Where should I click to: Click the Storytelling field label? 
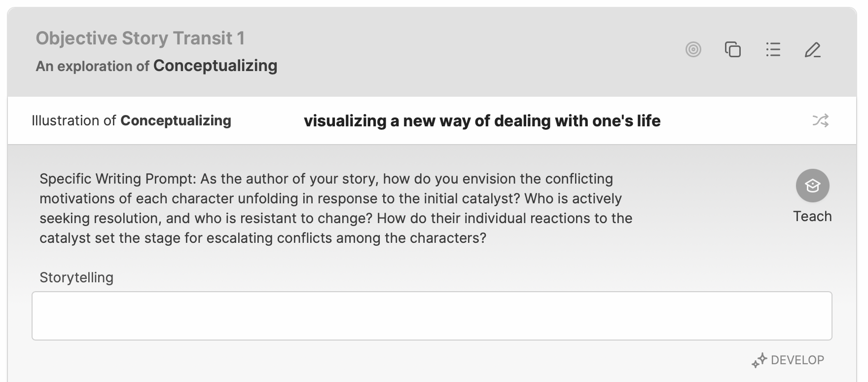pos(76,277)
